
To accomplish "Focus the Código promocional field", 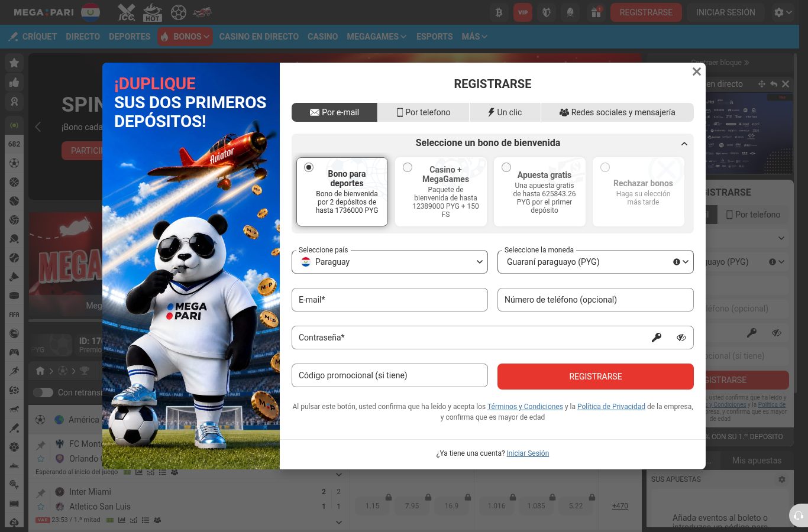I will pyautogui.click(x=390, y=375).
